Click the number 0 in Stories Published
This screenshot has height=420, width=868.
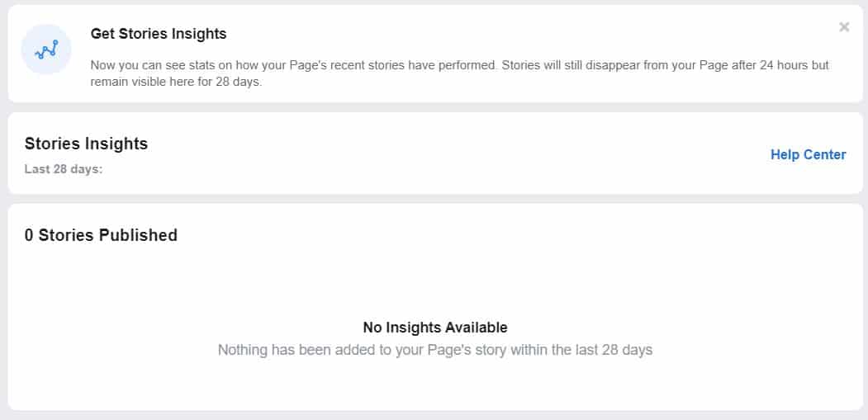point(29,235)
